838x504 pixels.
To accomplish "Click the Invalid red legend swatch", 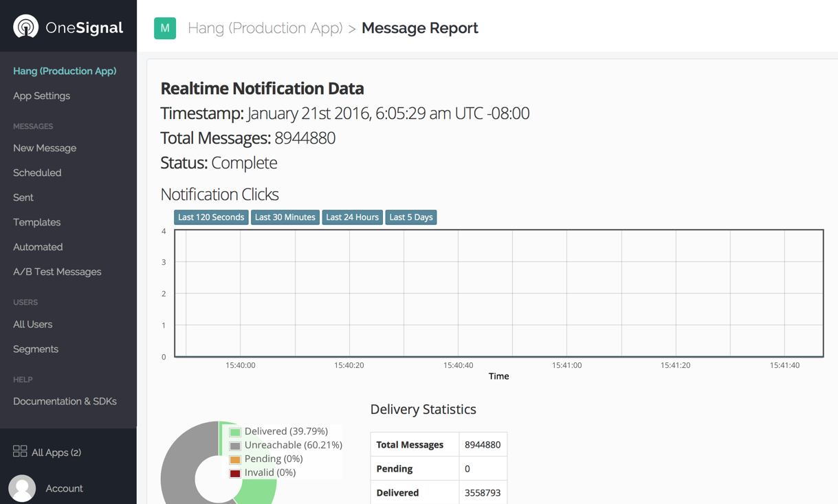I will (x=235, y=474).
